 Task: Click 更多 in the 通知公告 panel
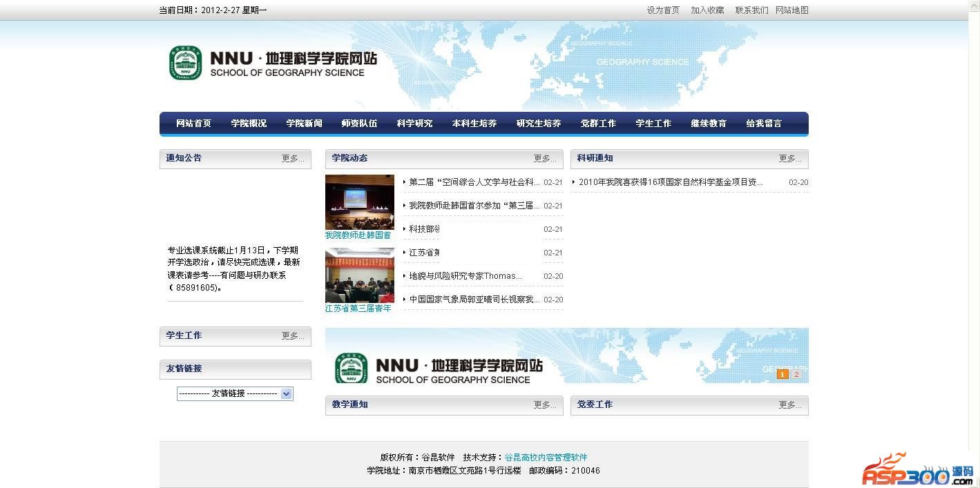pos(293,159)
